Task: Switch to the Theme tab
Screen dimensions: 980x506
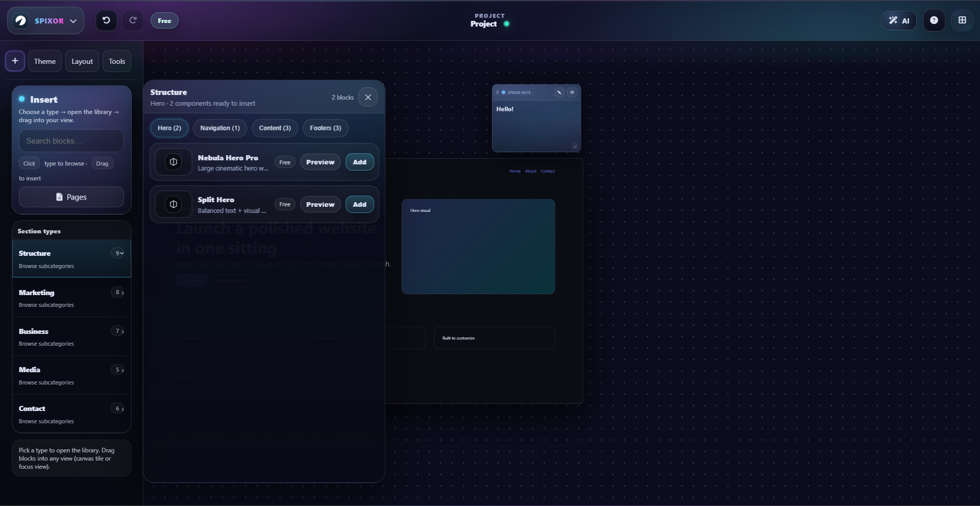Action: point(45,61)
